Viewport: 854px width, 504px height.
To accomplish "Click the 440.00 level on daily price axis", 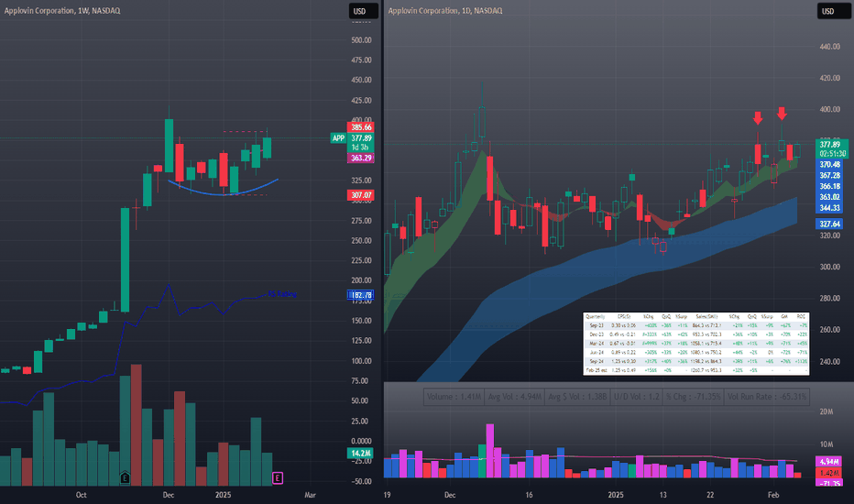I will [829, 47].
